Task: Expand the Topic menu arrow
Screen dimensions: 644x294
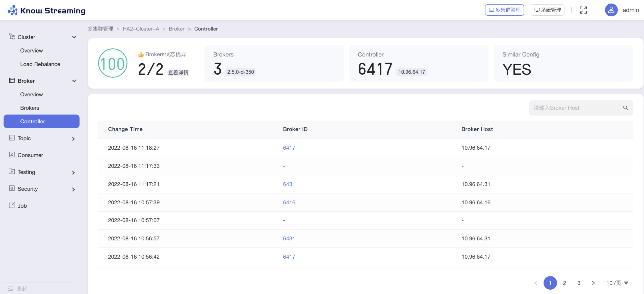Action: point(73,139)
